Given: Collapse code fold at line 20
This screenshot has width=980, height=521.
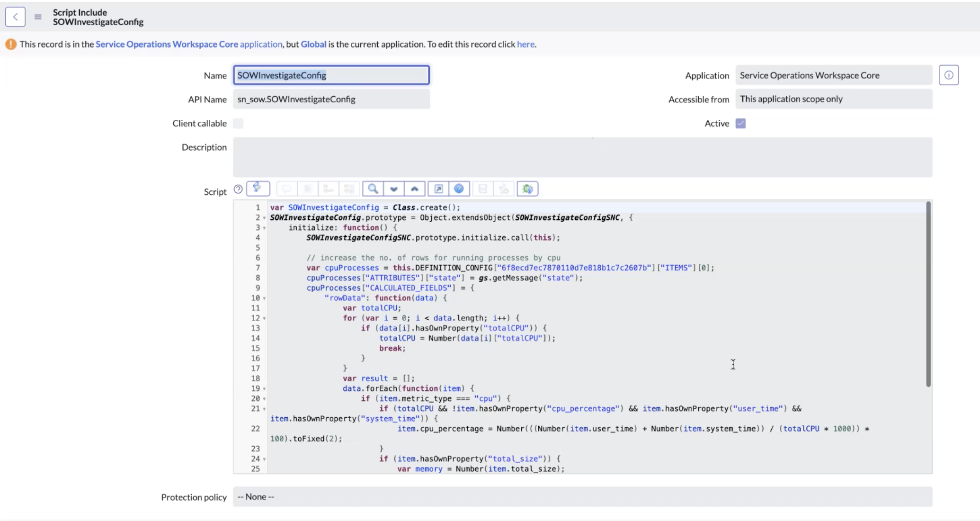Looking at the screenshot, I should [264, 399].
